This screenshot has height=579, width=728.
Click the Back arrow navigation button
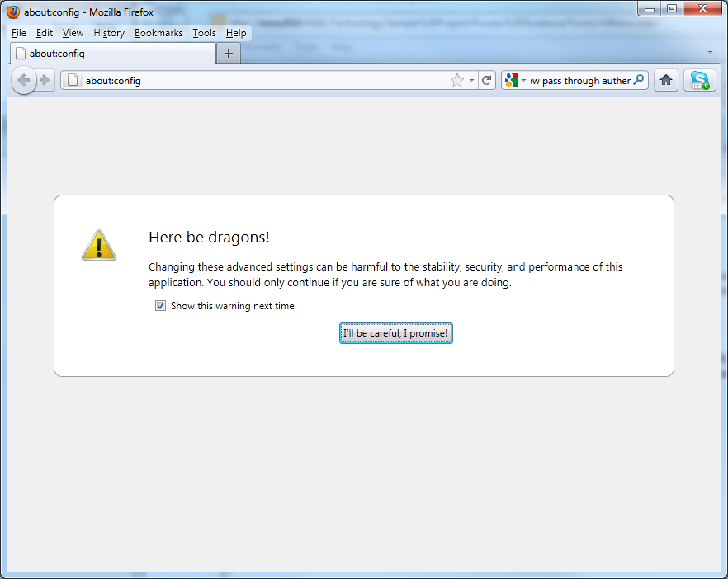pyautogui.click(x=23, y=80)
